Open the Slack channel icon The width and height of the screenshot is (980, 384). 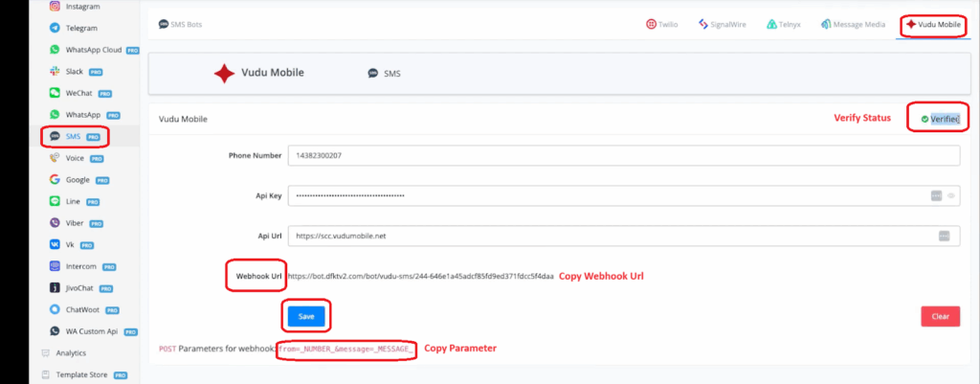(56, 71)
